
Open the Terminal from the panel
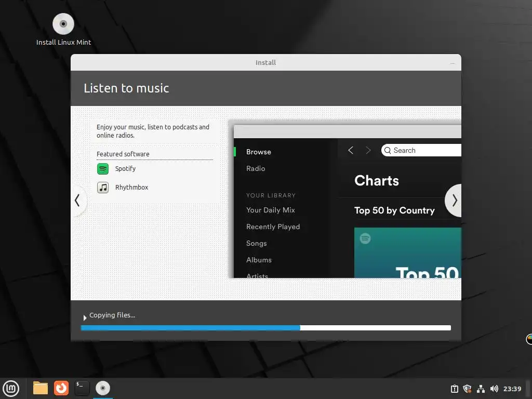(82, 388)
